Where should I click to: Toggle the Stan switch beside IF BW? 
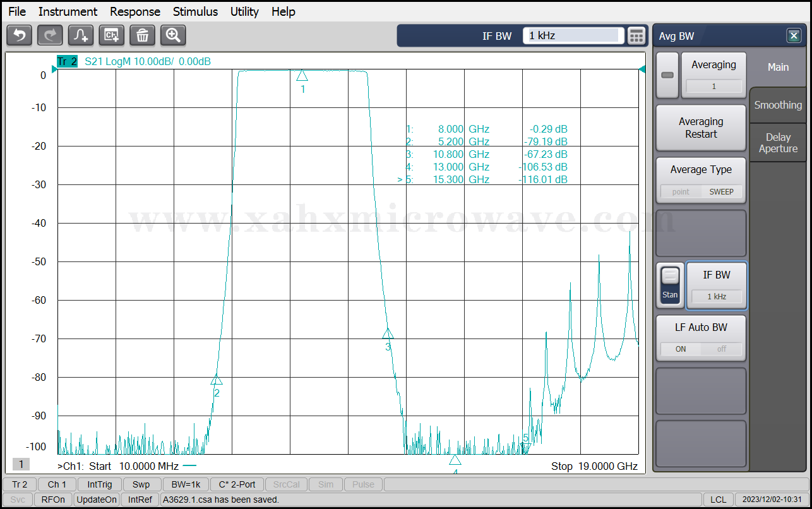[x=670, y=285]
